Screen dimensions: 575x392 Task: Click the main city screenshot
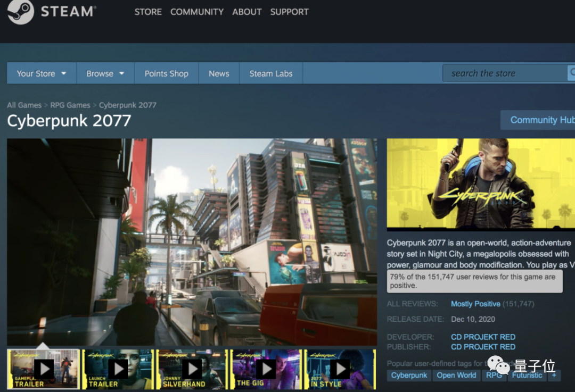tap(192, 242)
